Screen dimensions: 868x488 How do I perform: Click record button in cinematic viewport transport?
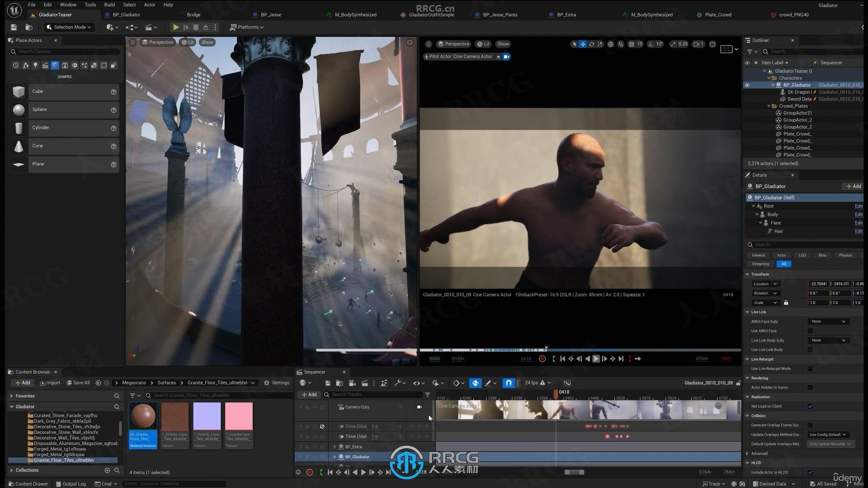pyautogui.click(x=542, y=359)
